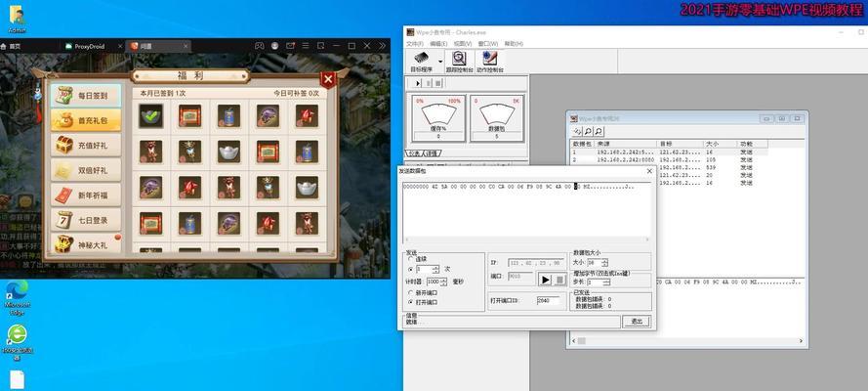868x391 pixels.
Task: Select the 打开端口 open port radio button
Action: [410, 302]
